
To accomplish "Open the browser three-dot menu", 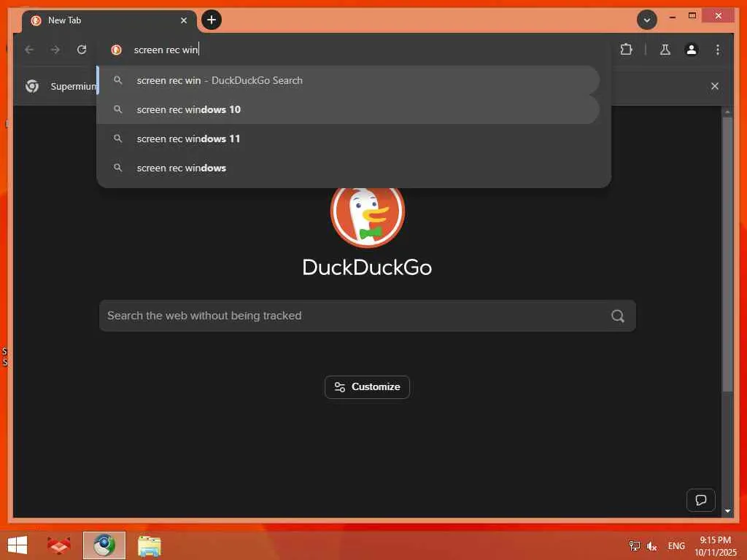I will point(718,50).
